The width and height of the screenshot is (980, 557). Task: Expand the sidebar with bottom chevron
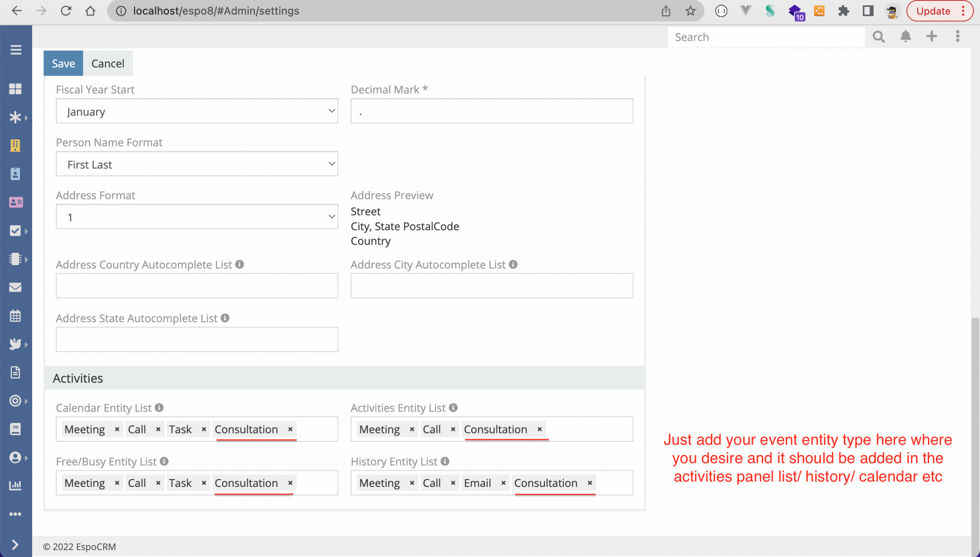pos(15,544)
